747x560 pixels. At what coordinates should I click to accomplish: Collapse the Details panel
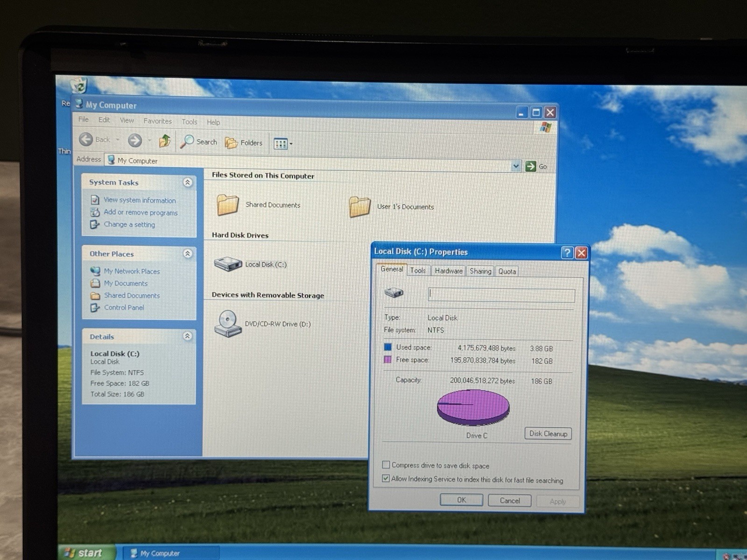coord(188,336)
